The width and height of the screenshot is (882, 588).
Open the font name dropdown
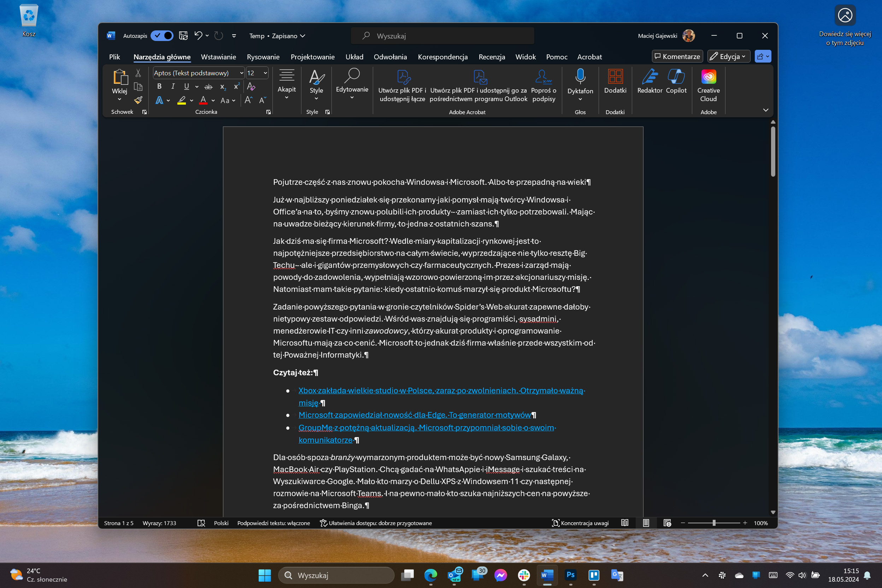click(x=241, y=73)
